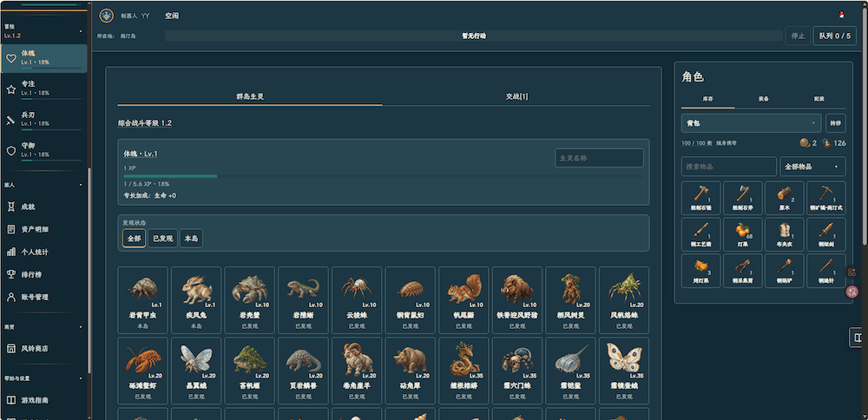Open the 栖风树灵 Lv.20 tree spirit card
This screenshot has width=868, height=420.
pos(571,300)
